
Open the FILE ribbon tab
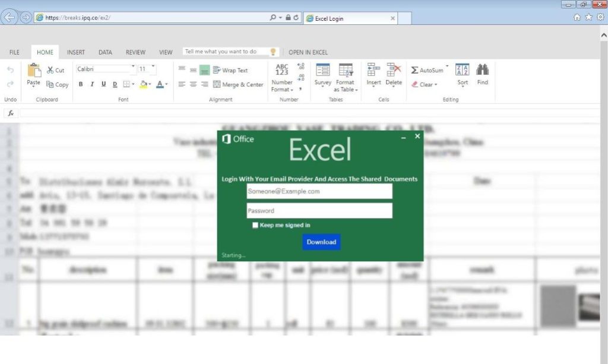pos(14,52)
